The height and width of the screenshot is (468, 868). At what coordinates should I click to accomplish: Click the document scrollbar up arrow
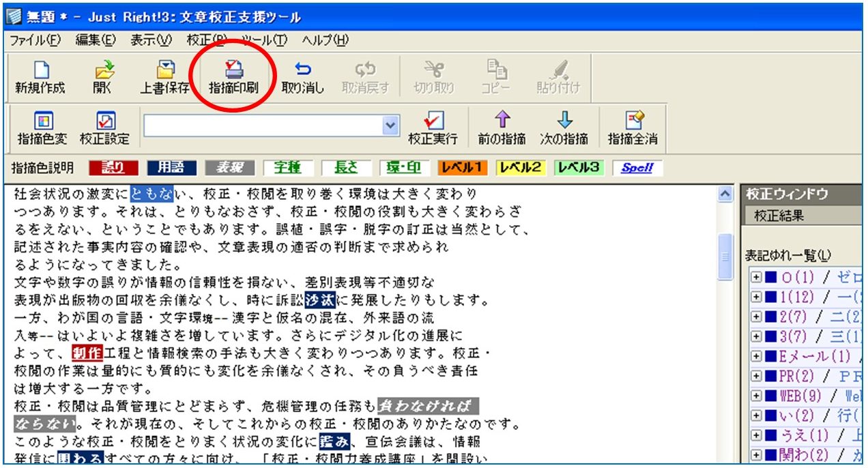725,194
